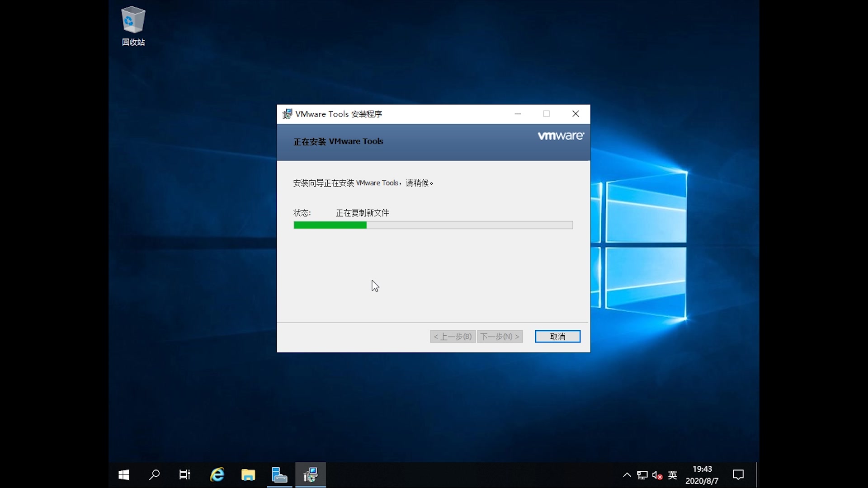Open the Action Center notifications icon
The width and height of the screenshot is (868, 488).
pyautogui.click(x=738, y=475)
